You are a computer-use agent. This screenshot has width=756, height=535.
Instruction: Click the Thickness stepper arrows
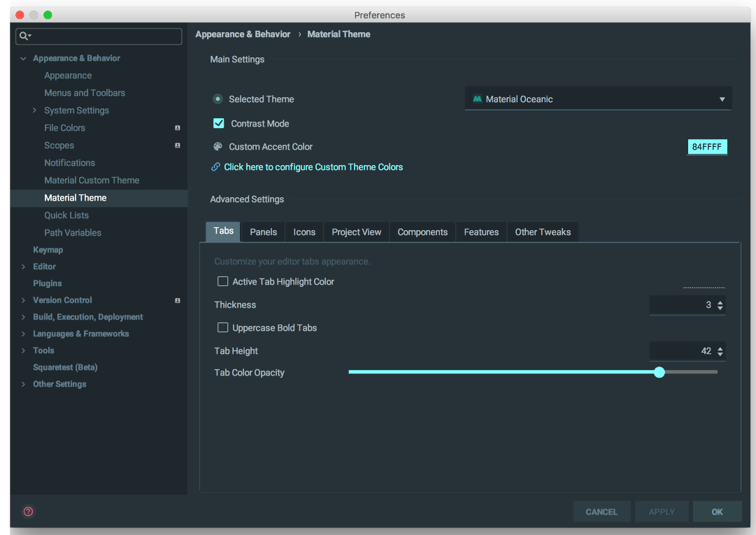[x=720, y=305]
